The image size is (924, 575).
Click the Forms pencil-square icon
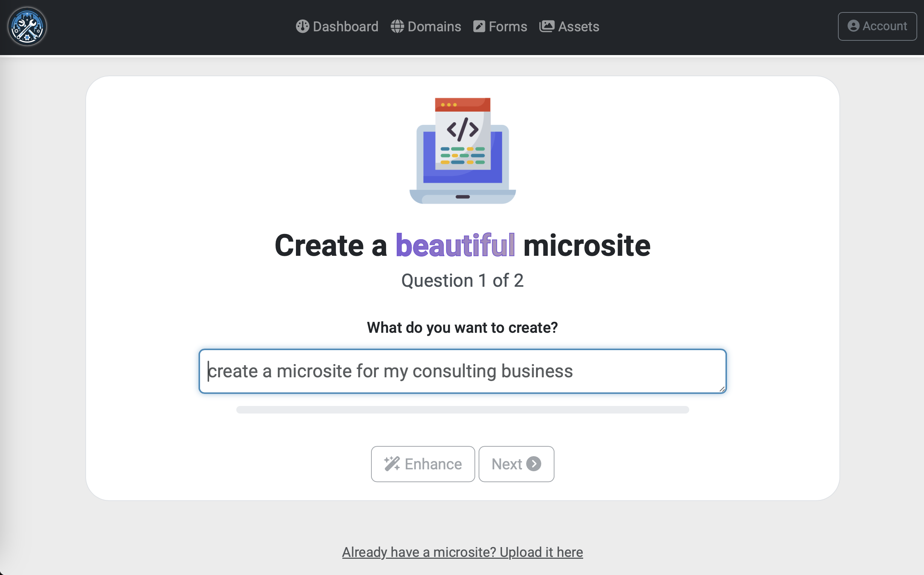pos(479,27)
